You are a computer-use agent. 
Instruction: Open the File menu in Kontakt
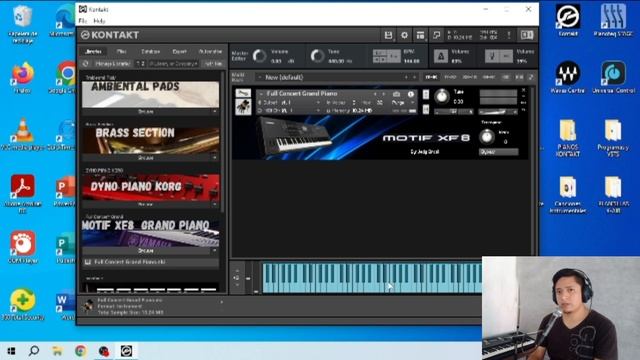pyautogui.click(x=83, y=21)
